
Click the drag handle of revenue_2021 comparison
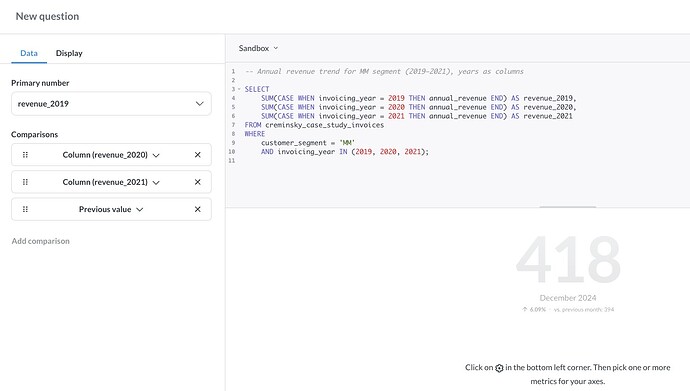coord(25,182)
